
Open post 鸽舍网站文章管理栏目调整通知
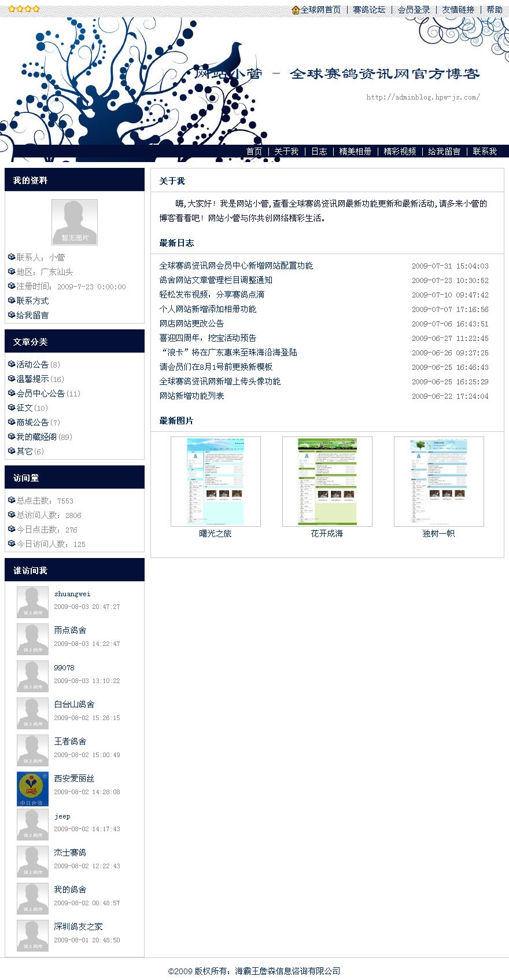tap(216, 280)
